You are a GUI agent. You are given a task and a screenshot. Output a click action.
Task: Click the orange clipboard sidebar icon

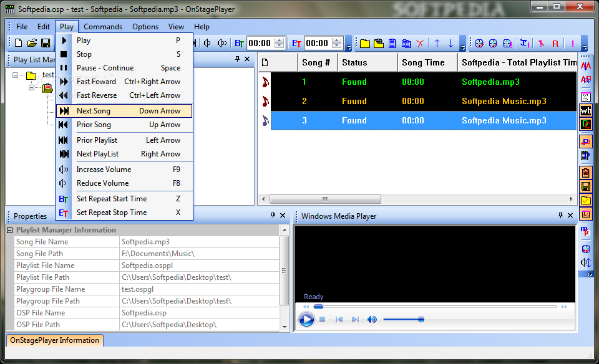(586, 173)
